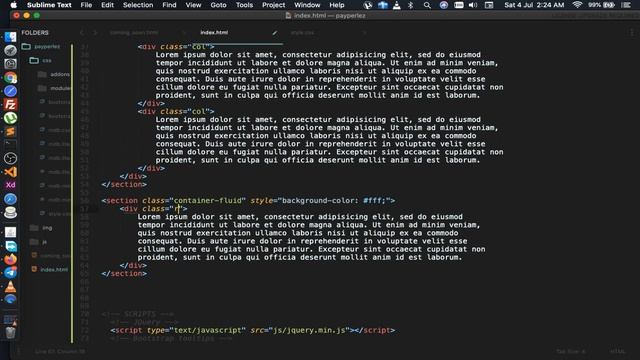Click the container-fluid section tag line
Viewport: 640px width, 360px height.
click(248, 200)
